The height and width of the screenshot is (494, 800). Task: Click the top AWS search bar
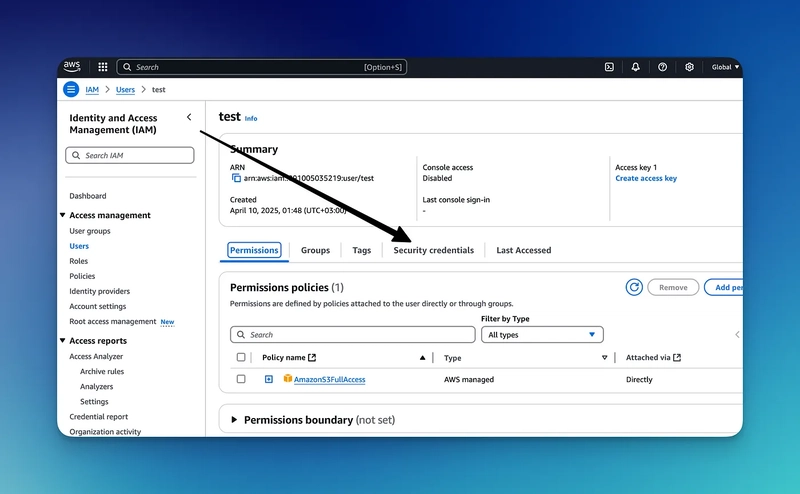pyautogui.click(x=262, y=67)
